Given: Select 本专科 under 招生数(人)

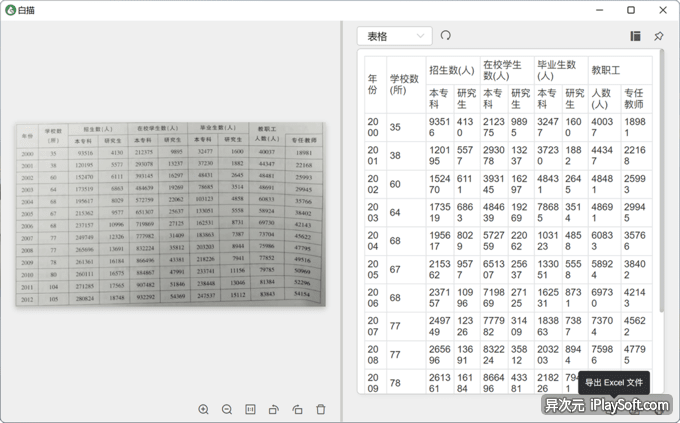Looking at the screenshot, I should click(440, 99).
